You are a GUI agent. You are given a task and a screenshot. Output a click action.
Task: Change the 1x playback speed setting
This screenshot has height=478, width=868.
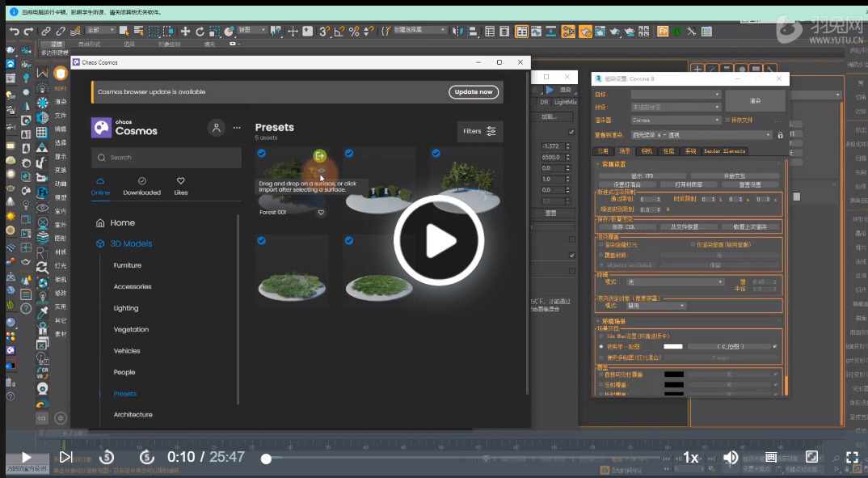coord(691,458)
